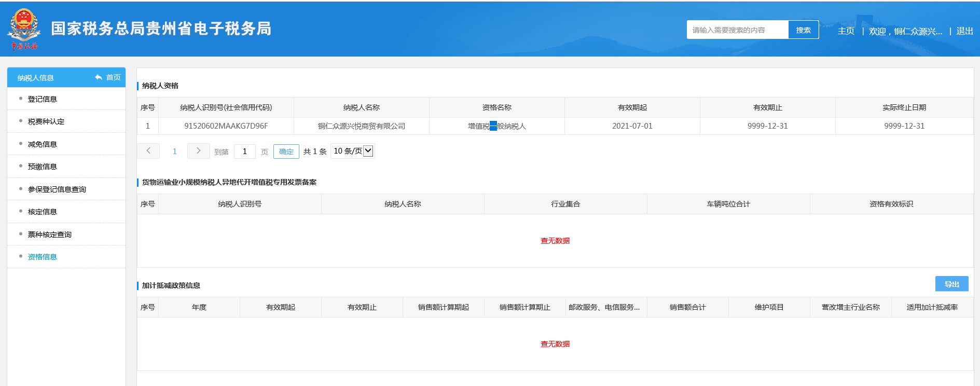Open 参保登记信息查询 sidebar item
Viewport: 980px width, 386px height.
[57, 189]
